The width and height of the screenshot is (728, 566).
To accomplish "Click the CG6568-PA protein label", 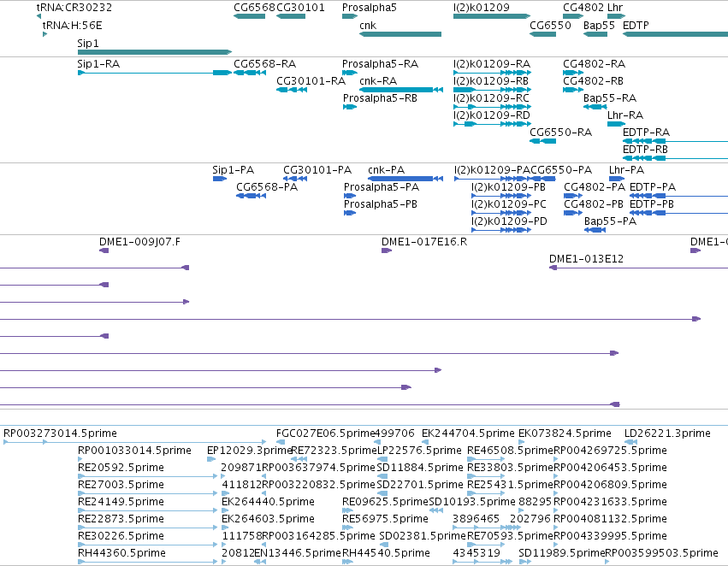I will click(267, 187).
